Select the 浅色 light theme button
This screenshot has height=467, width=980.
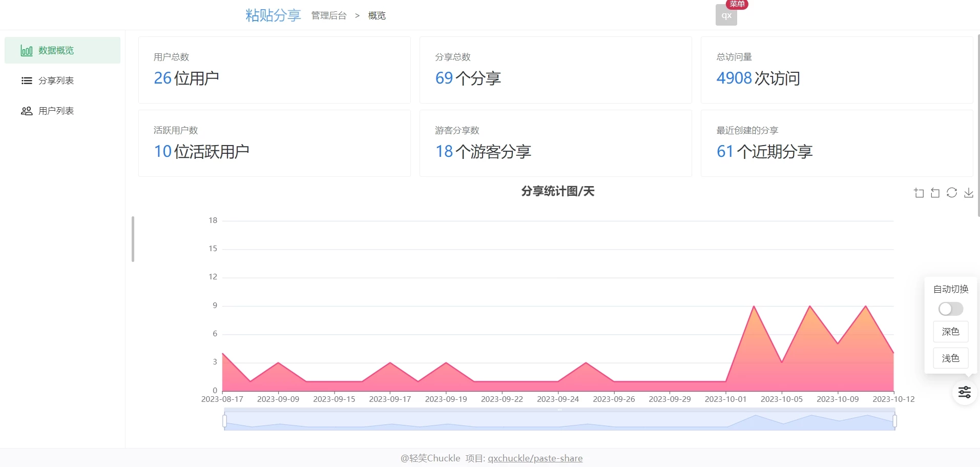click(951, 358)
